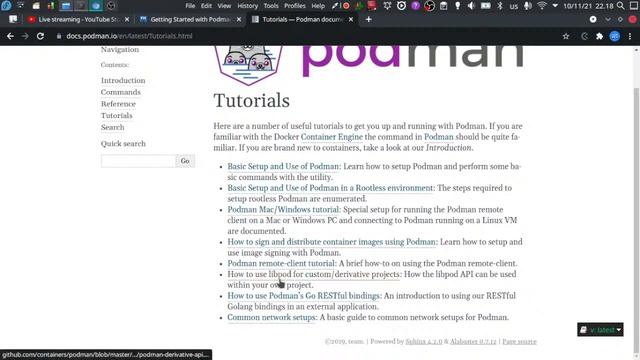Expand hidden system tray icons arrow
The image size is (640, 360).
click(555, 6)
